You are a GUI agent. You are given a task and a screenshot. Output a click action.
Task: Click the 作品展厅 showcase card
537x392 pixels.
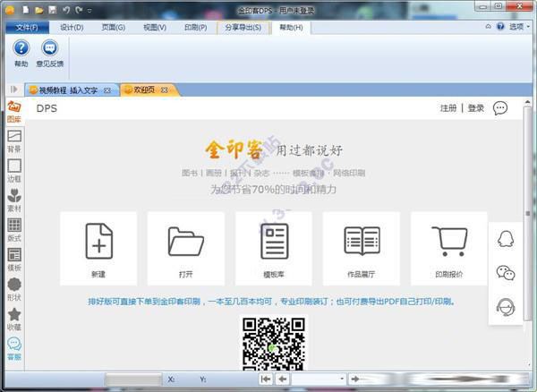pyautogui.click(x=362, y=249)
